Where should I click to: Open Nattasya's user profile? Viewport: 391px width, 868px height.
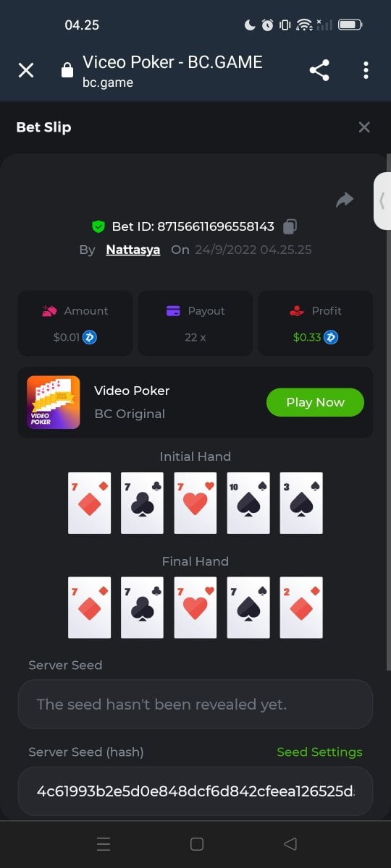(x=133, y=250)
